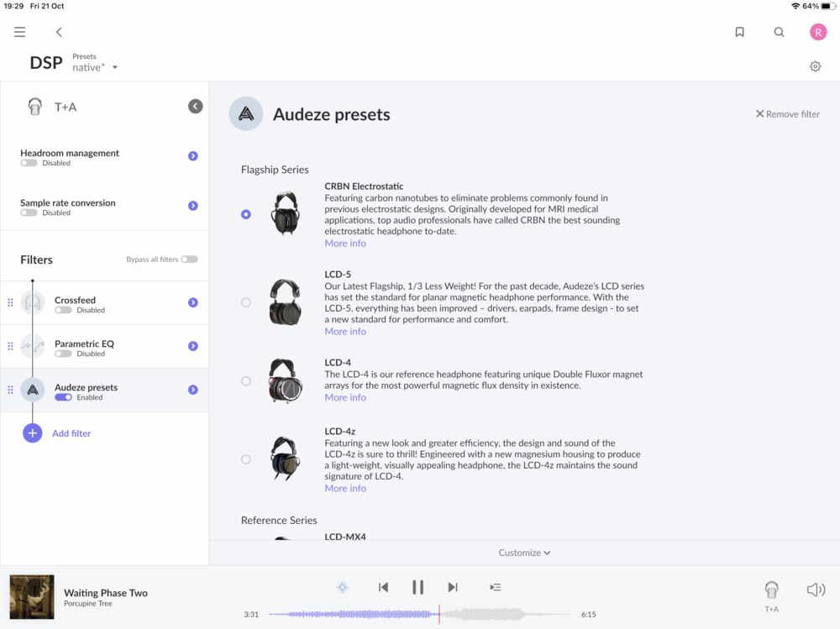
Task: Open the native presets dropdown
Action: 94,67
